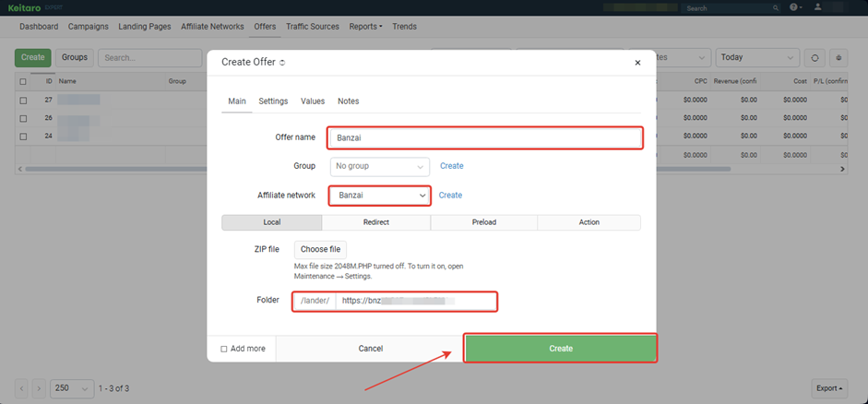Click Create link next to Group
This screenshot has height=404, width=868.
[x=452, y=166]
